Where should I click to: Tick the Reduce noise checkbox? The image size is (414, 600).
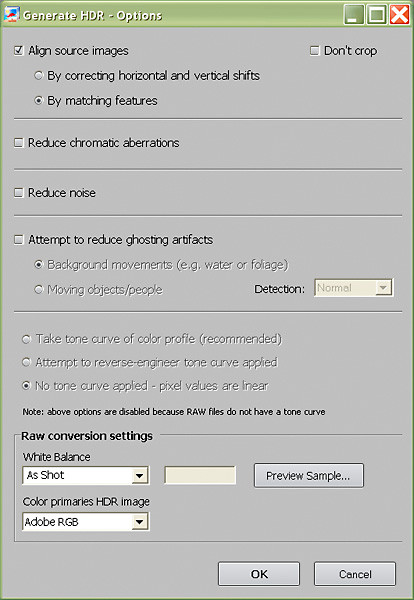click(x=18, y=192)
